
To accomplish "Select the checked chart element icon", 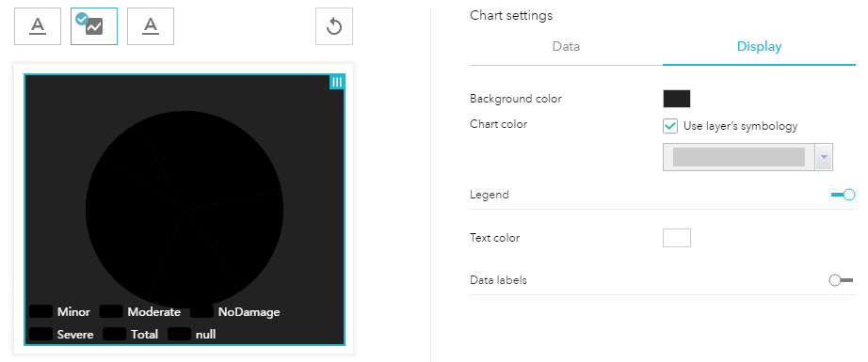I will (x=94, y=26).
